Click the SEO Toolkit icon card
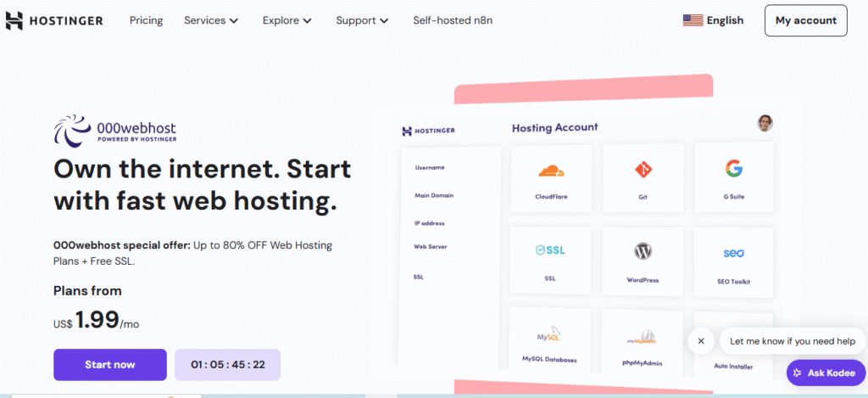The width and height of the screenshot is (868, 398). click(733, 261)
